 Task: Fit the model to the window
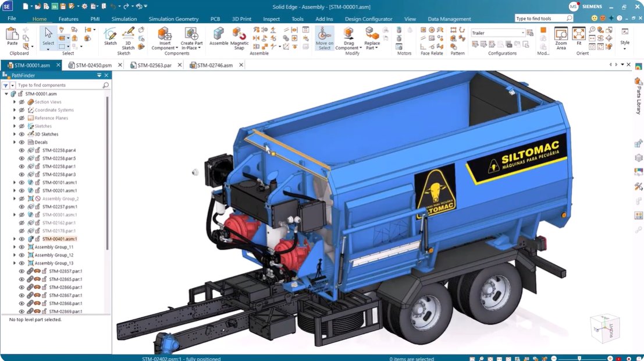pos(579,36)
